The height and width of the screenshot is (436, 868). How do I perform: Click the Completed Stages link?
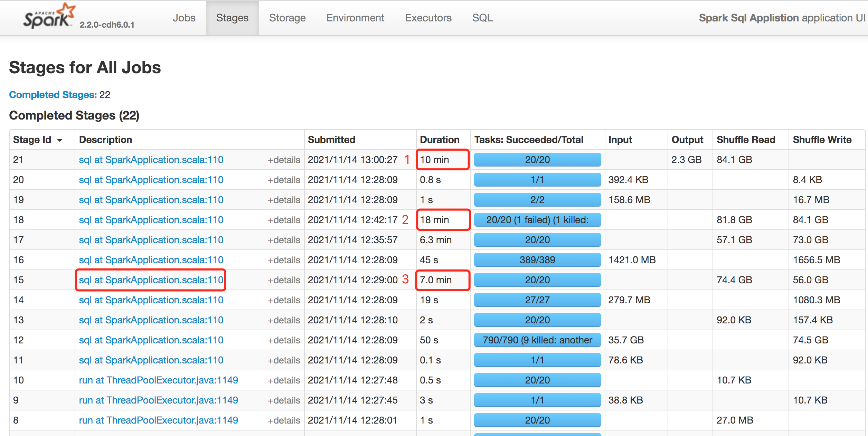click(53, 95)
